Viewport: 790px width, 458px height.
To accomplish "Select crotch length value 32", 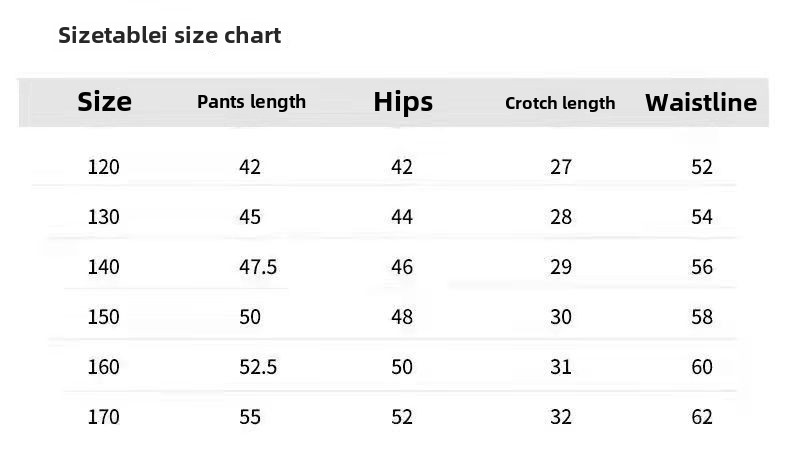I will coord(561,417).
